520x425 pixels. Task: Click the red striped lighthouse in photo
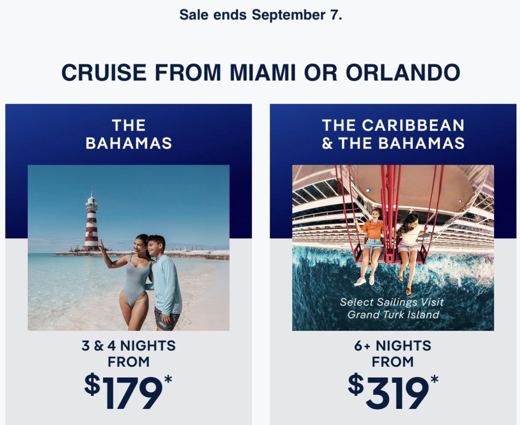point(91,222)
